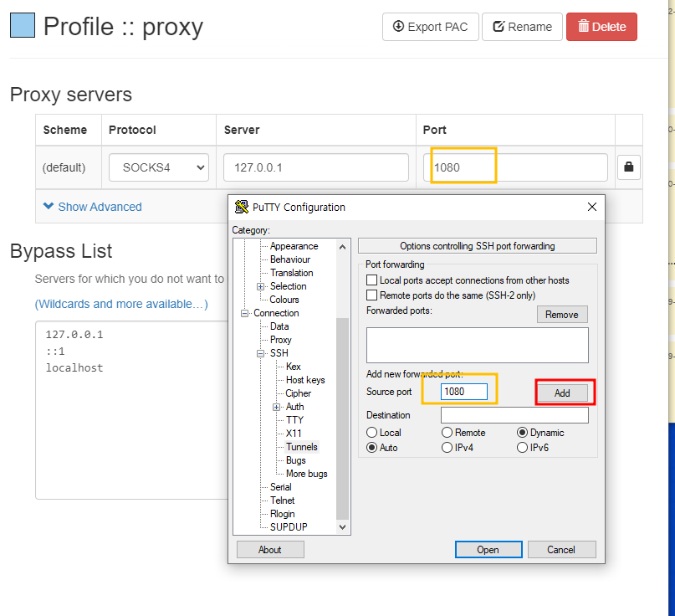675x616 pixels.
Task: Click Remove forwarded port button
Action: click(562, 315)
